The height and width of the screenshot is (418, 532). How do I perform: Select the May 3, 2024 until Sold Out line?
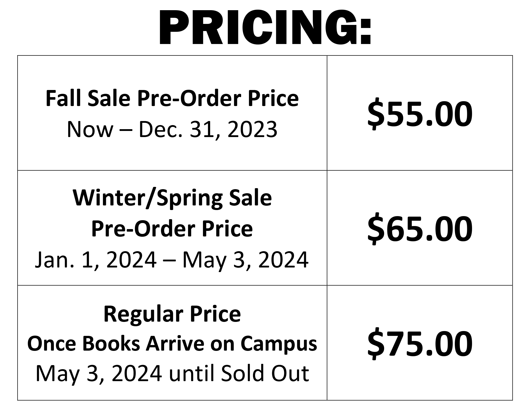pos(172,374)
